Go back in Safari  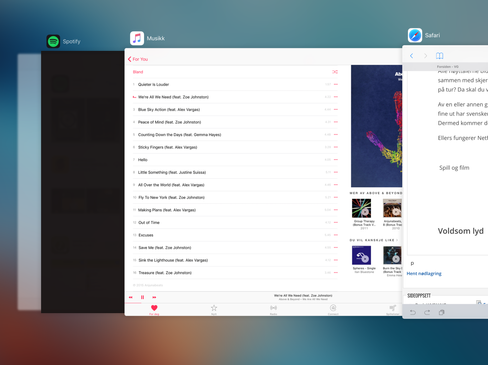coord(412,56)
